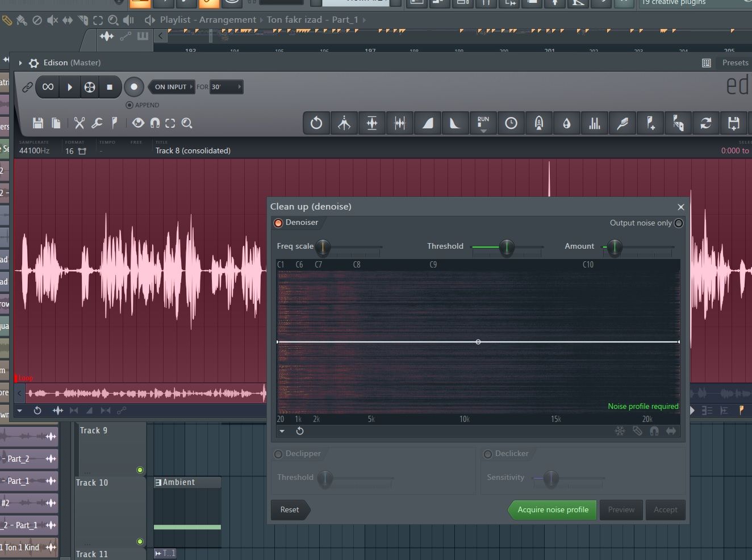Screen dimensions: 752x560
Task: Click Edison claw machine tool button
Action: pos(344,123)
